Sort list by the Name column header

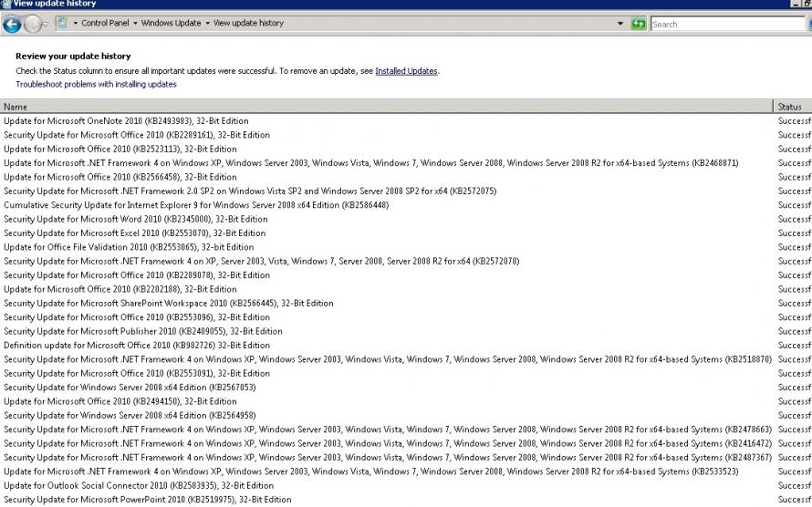click(365, 107)
